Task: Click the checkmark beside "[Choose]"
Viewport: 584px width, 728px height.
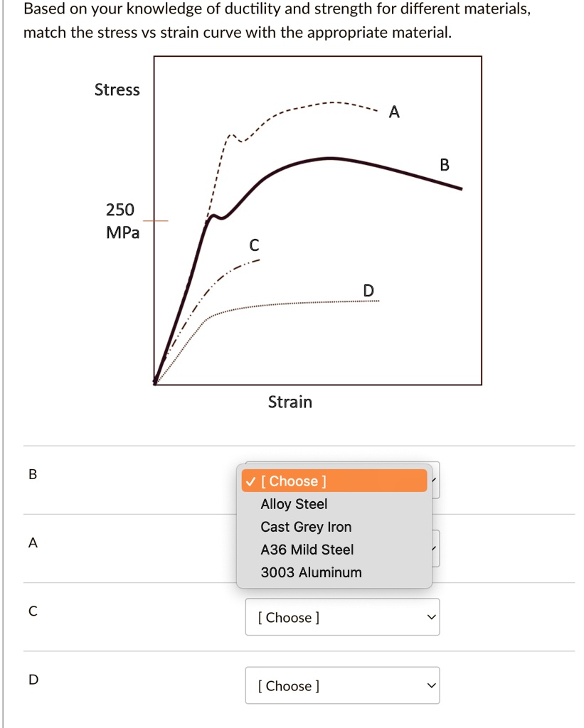Action: [250, 481]
